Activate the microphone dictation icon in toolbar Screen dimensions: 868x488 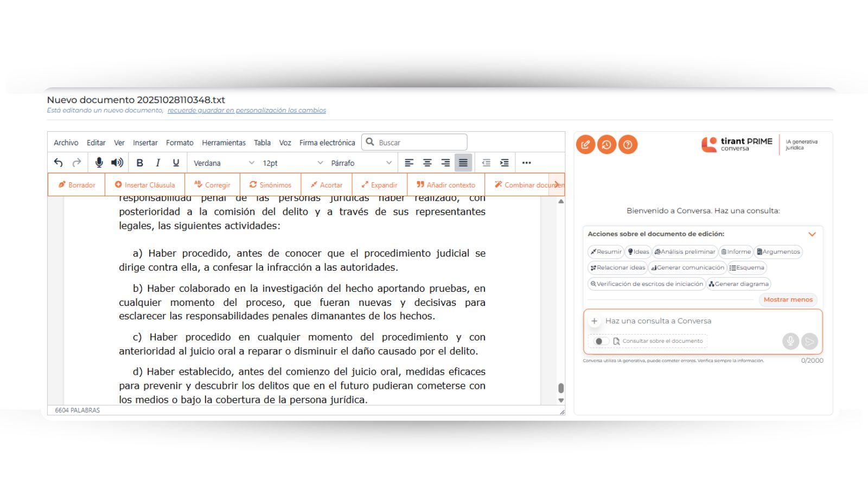[99, 163]
